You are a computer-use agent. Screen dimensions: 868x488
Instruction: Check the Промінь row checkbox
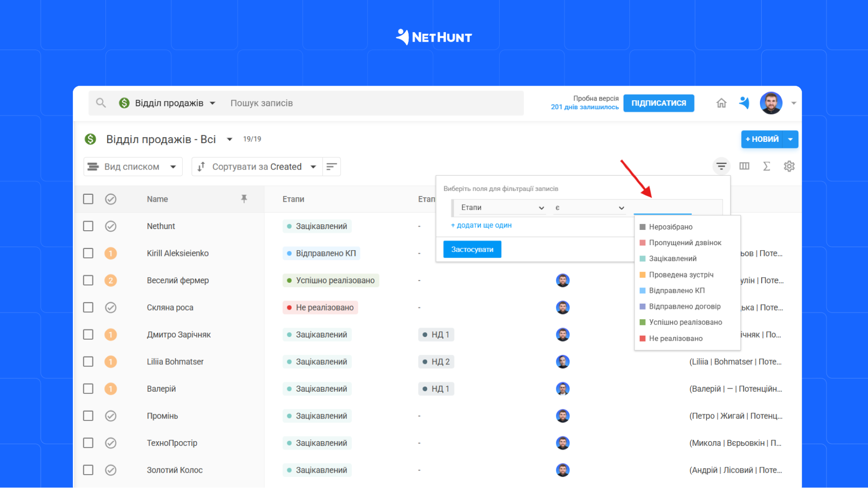[88, 416]
